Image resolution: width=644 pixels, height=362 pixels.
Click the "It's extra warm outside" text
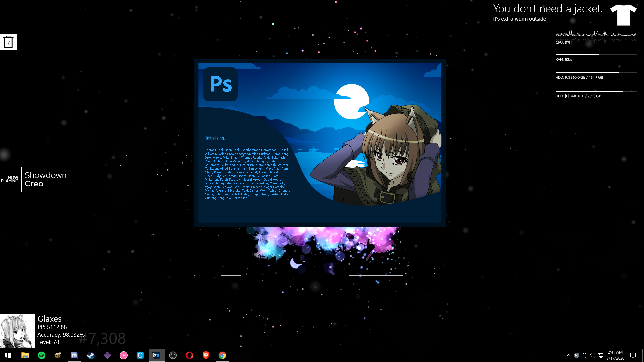pyautogui.click(x=520, y=19)
